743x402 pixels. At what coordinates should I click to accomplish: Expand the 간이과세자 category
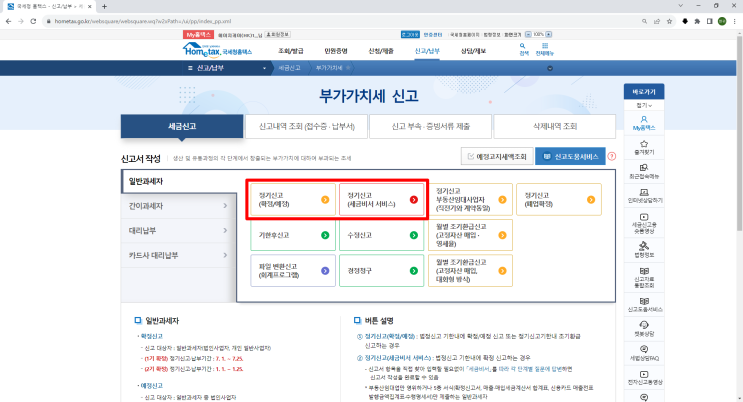(x=179, y=206)
